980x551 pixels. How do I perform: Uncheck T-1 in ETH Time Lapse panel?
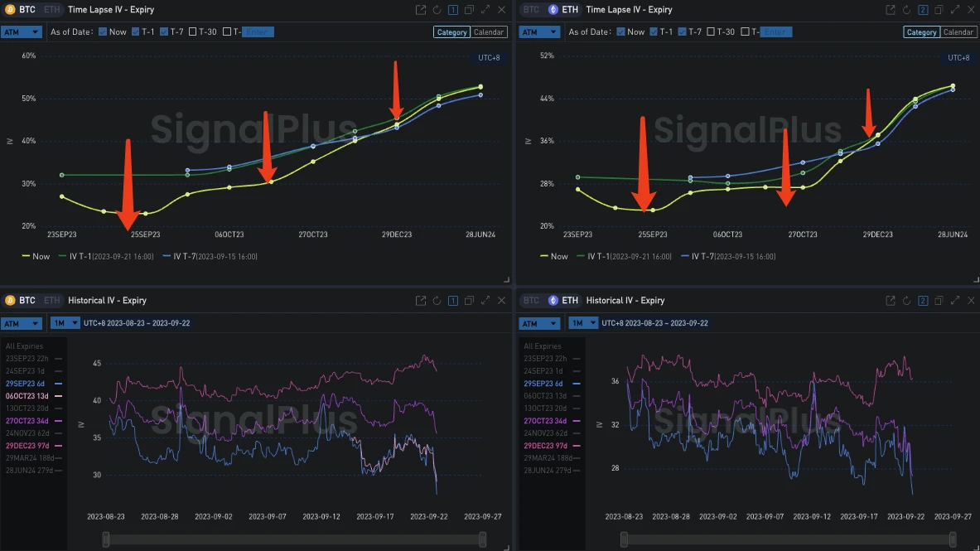click(x=654, y=31)
